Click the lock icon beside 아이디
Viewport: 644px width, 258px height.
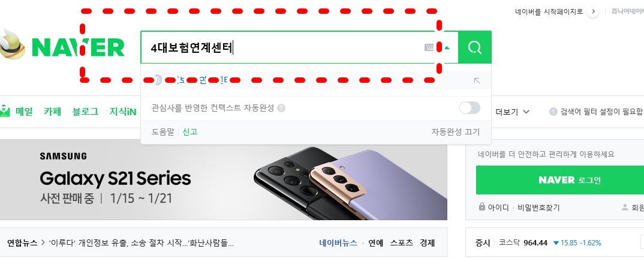482,206
